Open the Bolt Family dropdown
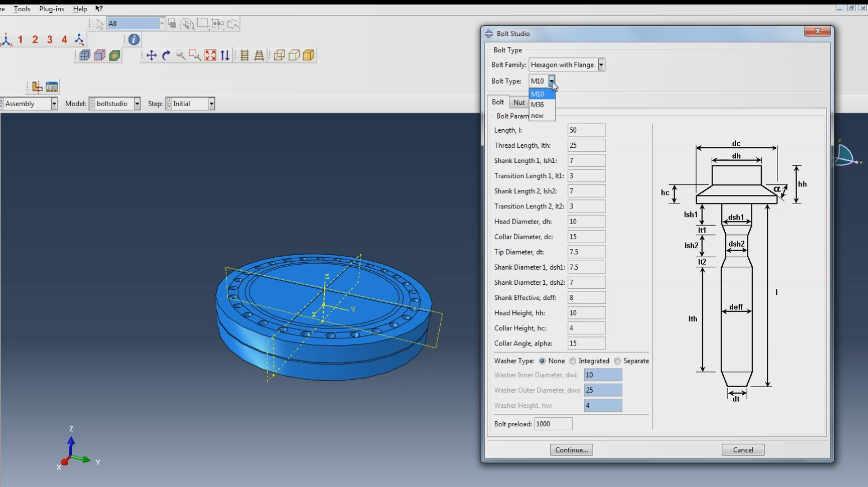The height and width of the screenshot is (487, 868). pyautogui.click(x=601, y=65)
